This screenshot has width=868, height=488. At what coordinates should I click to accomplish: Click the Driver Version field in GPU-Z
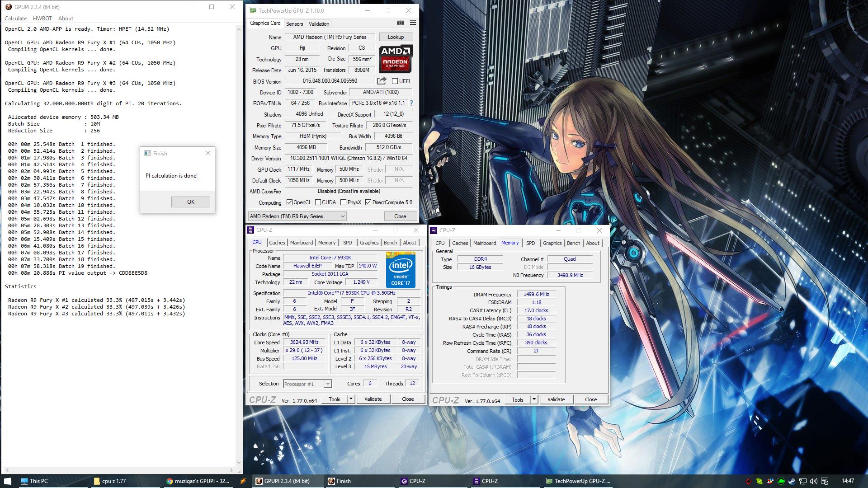click(x=349, y=158)
